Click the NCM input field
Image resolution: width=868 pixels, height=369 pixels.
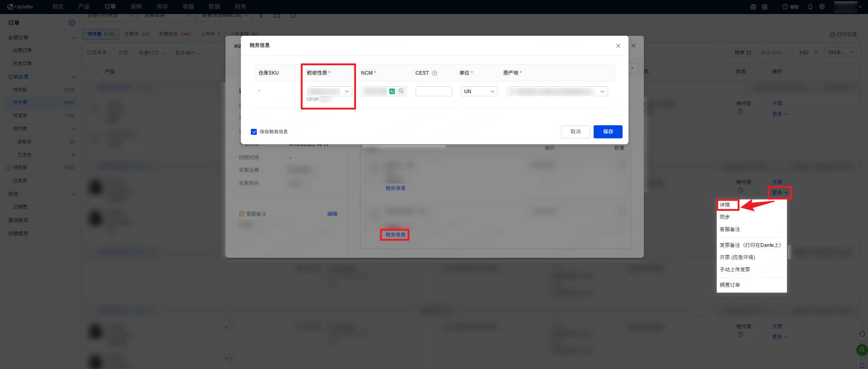pos(384,91)
